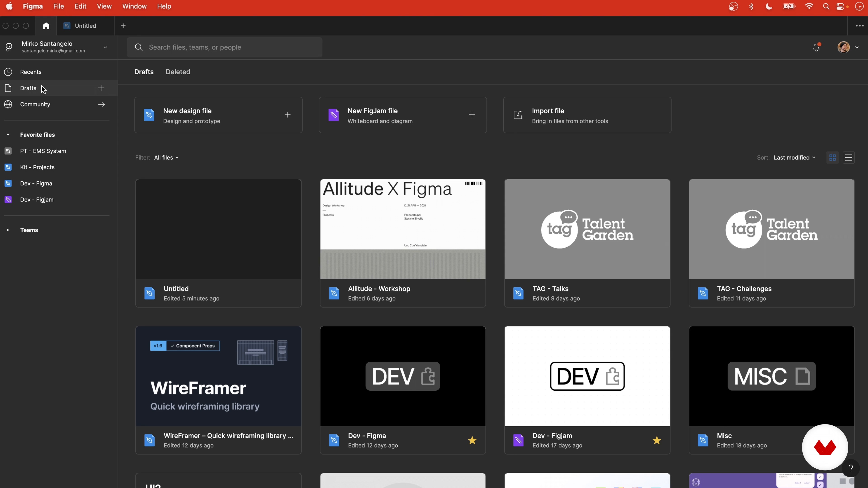Click the New FigJam file button

pos(403,115)
